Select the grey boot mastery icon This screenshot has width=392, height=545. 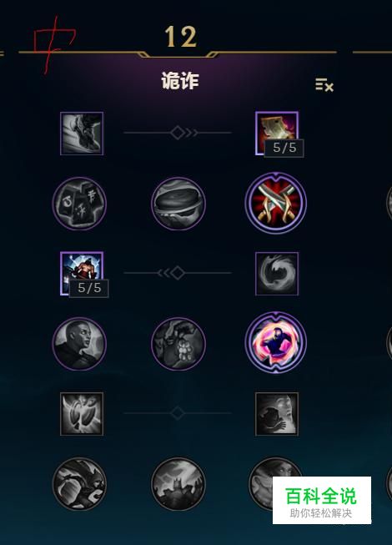[x=82, y=134]
